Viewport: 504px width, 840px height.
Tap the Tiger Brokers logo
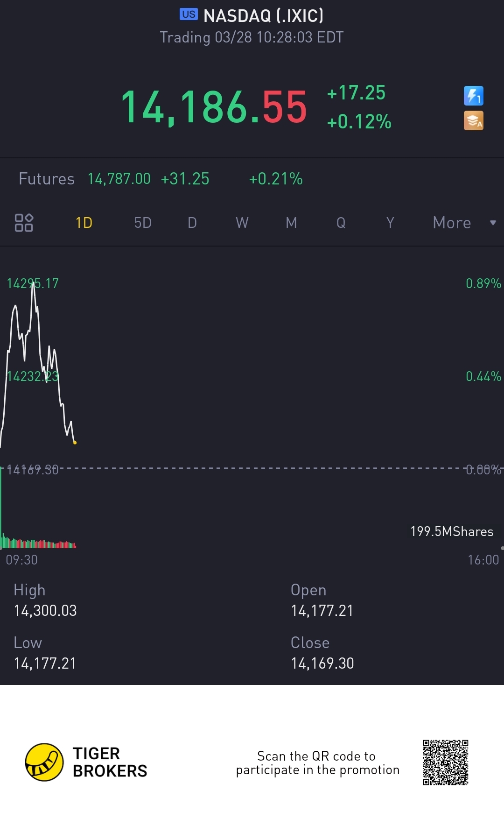[x=44, y=762]
